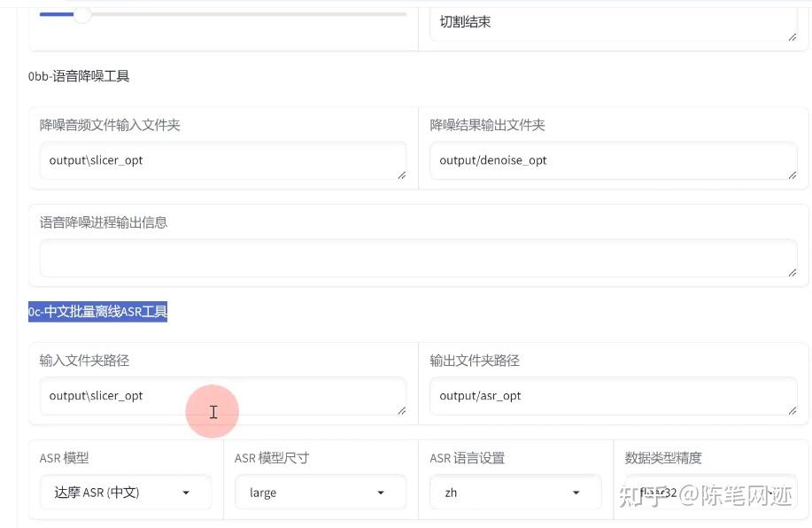Click resize grip of 降噪音频文件输入文件夹 field
The image size is (812, 528).
point(401,175)
